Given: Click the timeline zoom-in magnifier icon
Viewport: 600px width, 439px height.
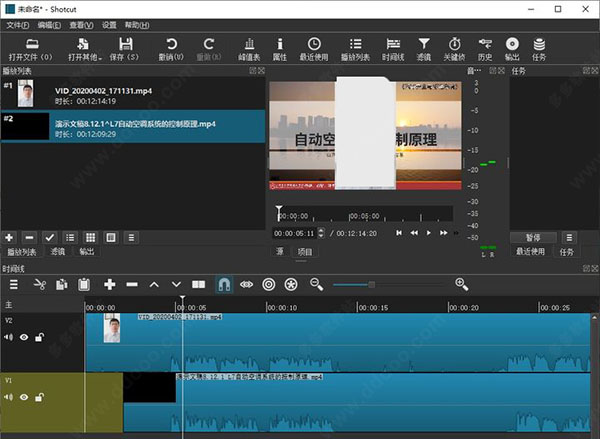Looking at the screenshot, I should pos(462,284).
